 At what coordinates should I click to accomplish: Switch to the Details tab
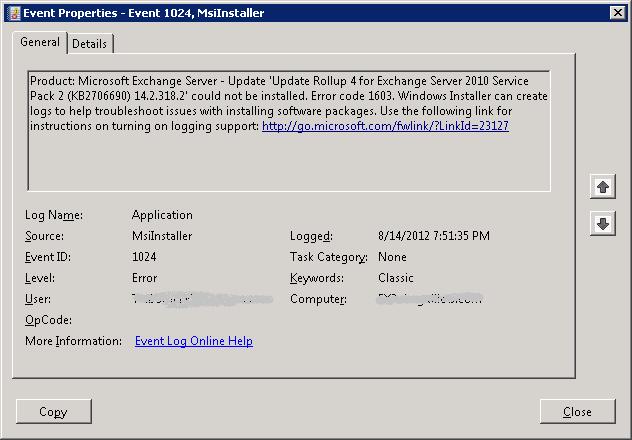[x=89, y=44]
